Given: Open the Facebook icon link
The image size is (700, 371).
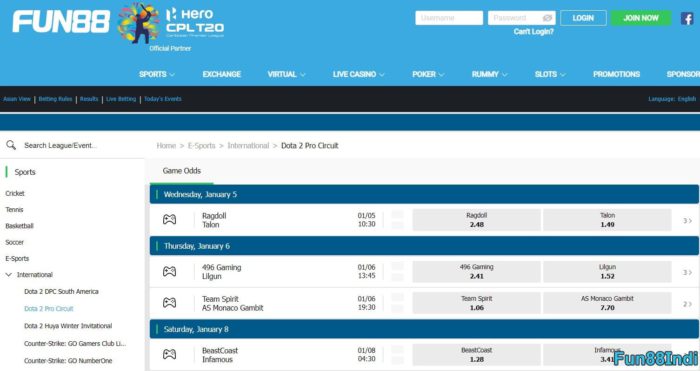Looking at the screenshot, I should pyautogui.click(x=687, y=18).
